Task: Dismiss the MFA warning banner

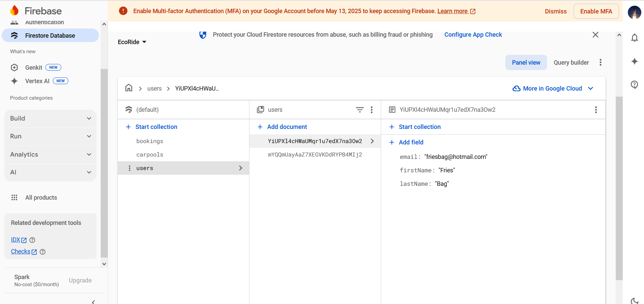Action: click(556, 11)
